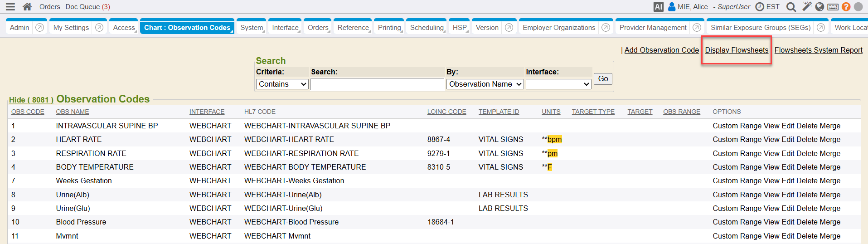Click the AI assistant icon
This screenshot has height=244, width=868.
pyautogui.click(x=658, y=7)
